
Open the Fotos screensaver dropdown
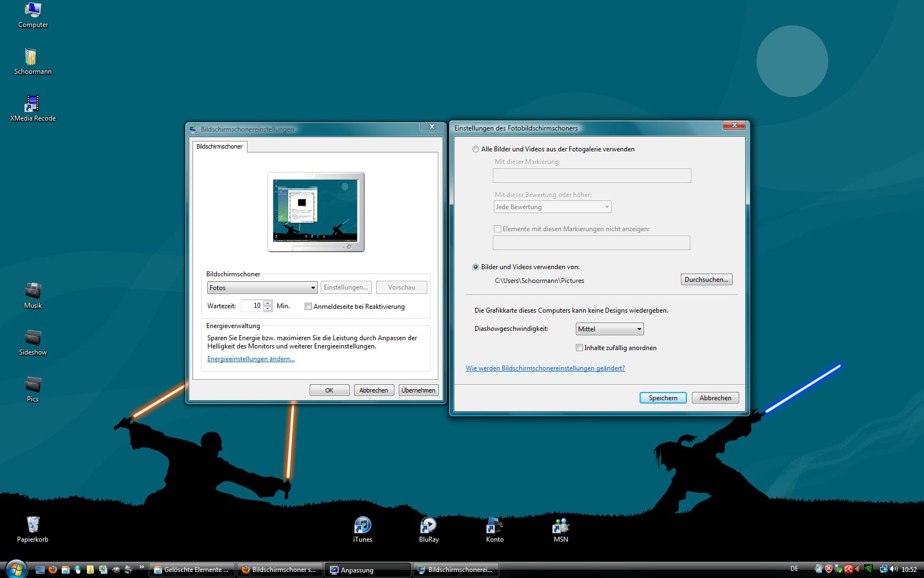coord(262,287)
